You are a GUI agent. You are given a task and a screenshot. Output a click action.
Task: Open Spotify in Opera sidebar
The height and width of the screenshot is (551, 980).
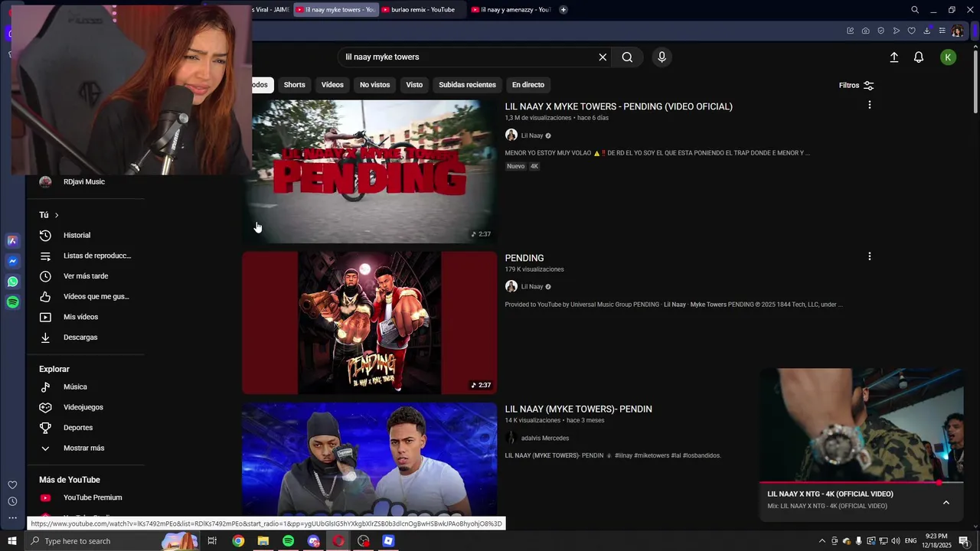12,302
